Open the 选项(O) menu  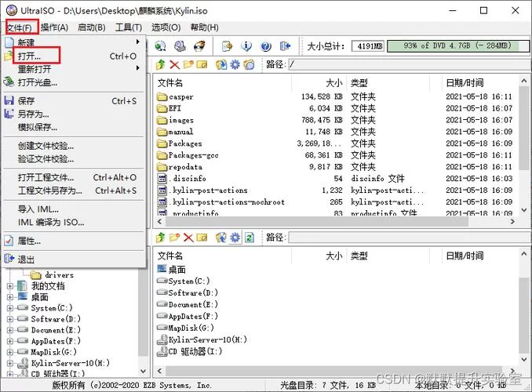166,27
